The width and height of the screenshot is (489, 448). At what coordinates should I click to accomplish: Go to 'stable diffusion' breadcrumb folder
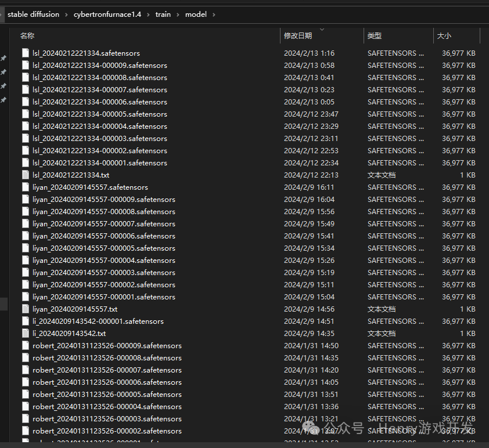click(33, 15)
